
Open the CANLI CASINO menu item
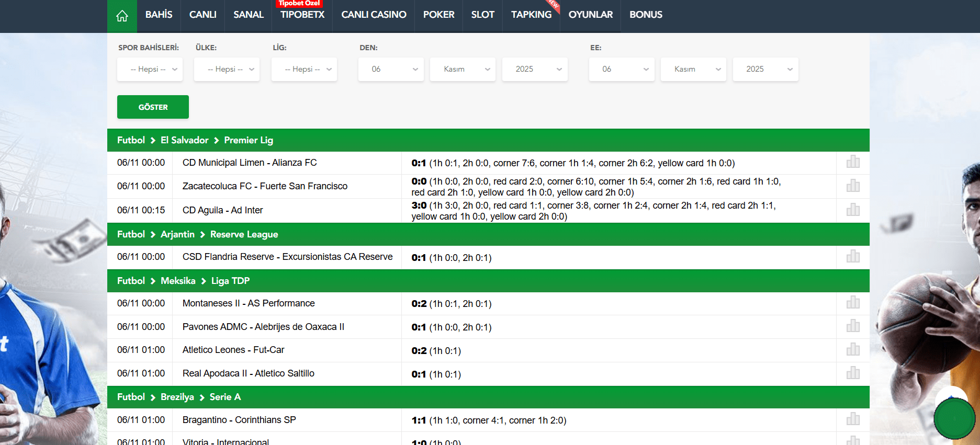pyautogui.click(x=374, y=15)
